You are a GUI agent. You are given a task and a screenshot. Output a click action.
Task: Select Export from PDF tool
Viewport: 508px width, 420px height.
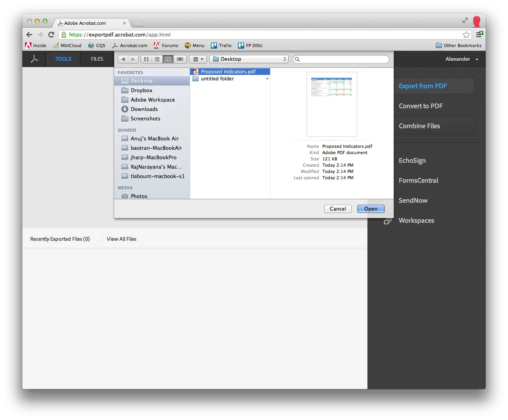coord(435,86)
